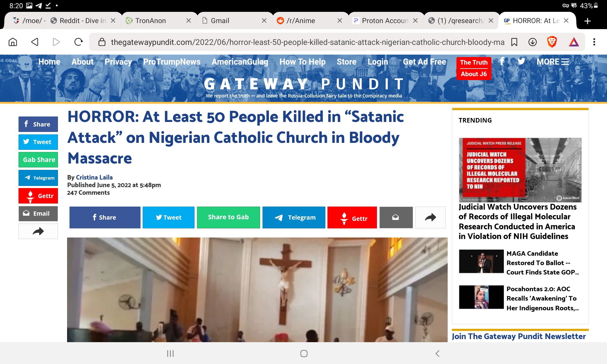Tap the browser forward arrow
The height and width of the screenshot is (364, 607).
point(56,42)
